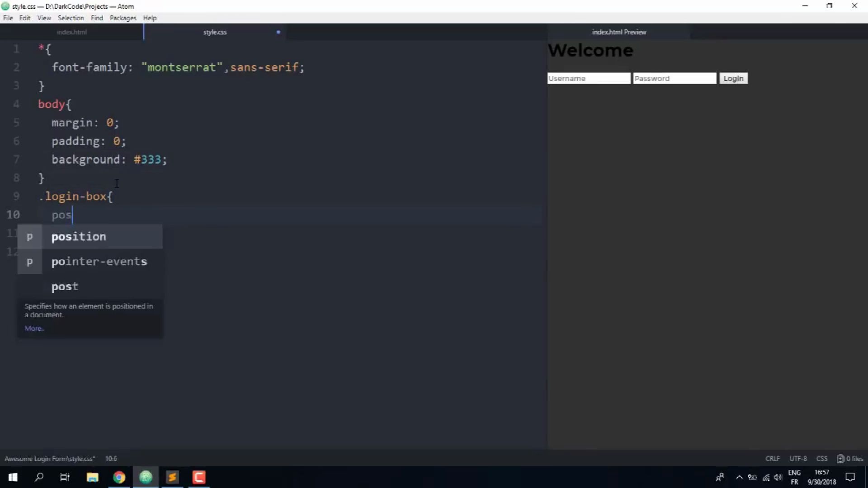
Task: Click the More.. link in autocomplete tooltip
Action: tap(34, 328)
